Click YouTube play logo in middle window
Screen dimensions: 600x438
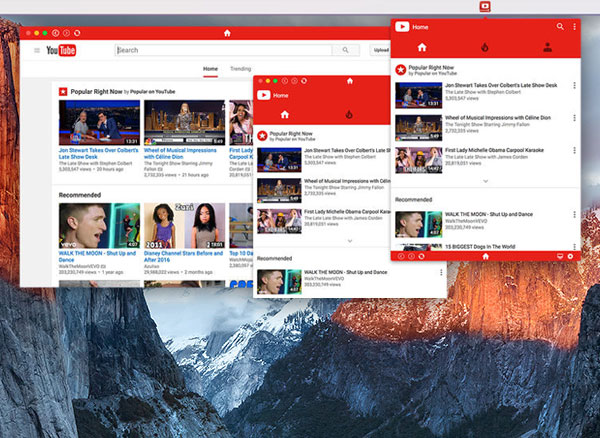[264, 95]
